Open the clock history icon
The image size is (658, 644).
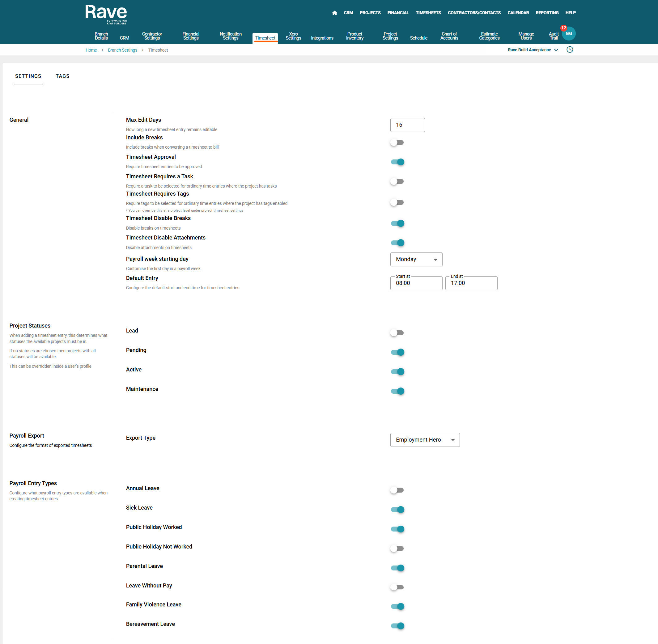click(x=570, y=50)
